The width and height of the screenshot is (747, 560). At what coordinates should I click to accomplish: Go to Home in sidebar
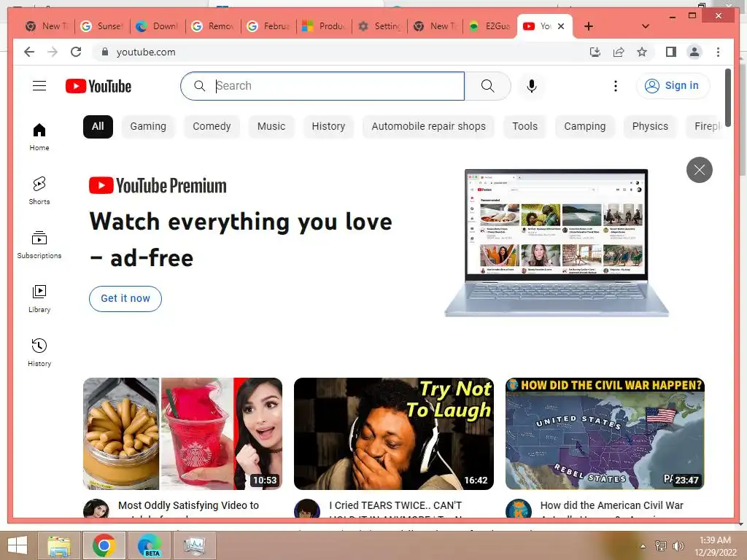pos(39,136)
